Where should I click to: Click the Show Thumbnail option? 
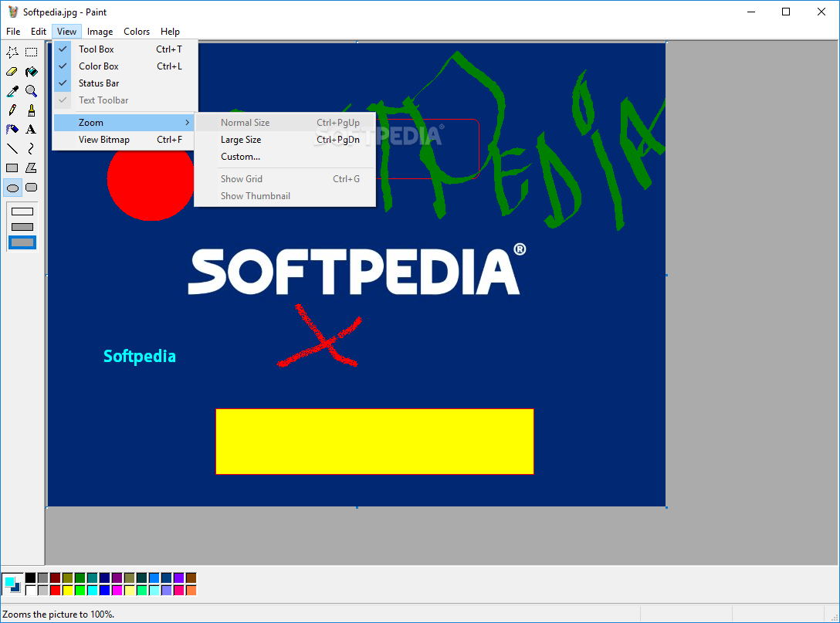coord(285,196)
